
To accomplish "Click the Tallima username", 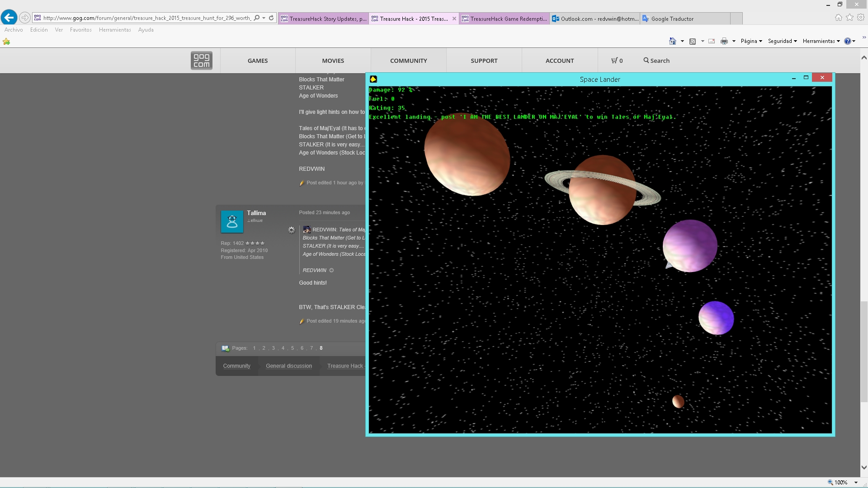I will click(x=256, y=213).
